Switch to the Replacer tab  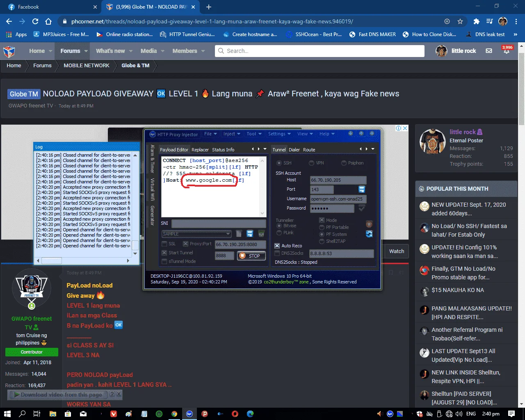click(200, 150)
